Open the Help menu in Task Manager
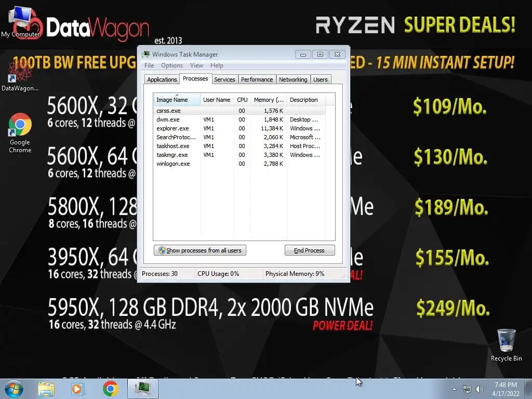 click(217, 65)
